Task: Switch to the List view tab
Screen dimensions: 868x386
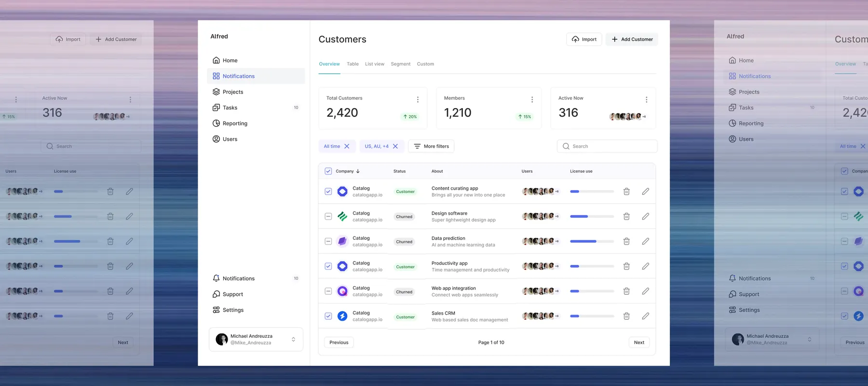Action: point(374,64)
